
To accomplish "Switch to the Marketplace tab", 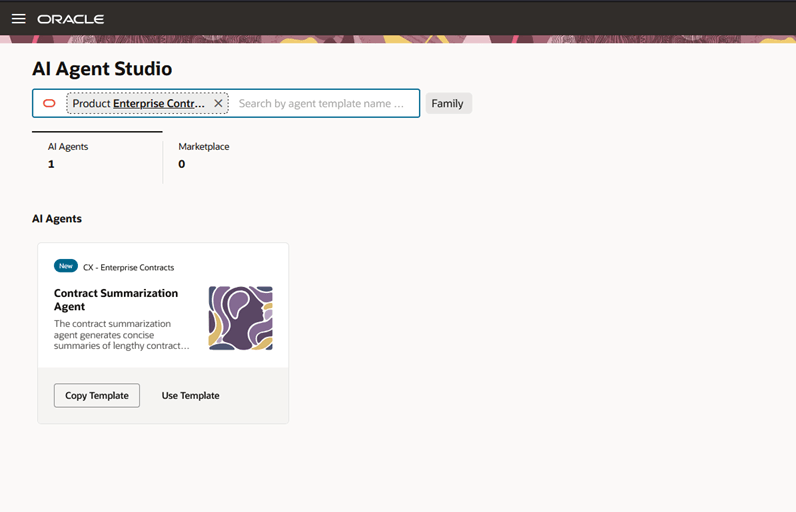I will [204, 156].
